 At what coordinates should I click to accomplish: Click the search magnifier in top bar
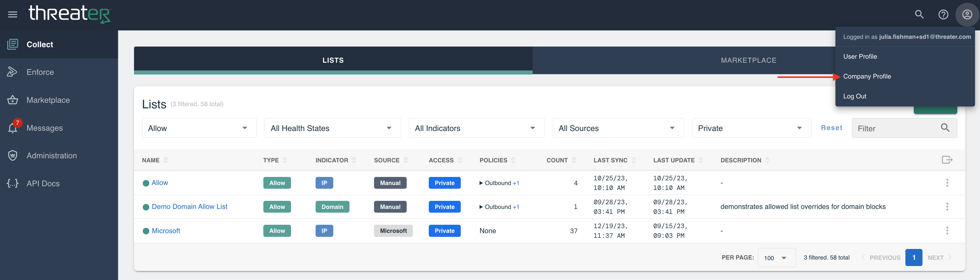[919, 15]
